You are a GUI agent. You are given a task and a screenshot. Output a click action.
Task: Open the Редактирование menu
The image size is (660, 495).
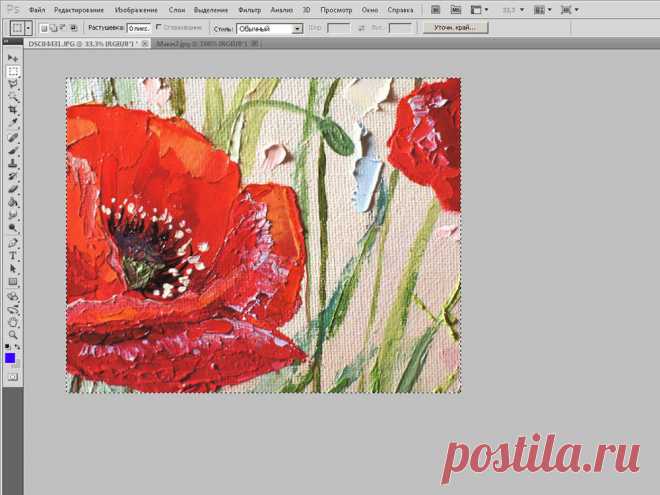tap(79, 9)
